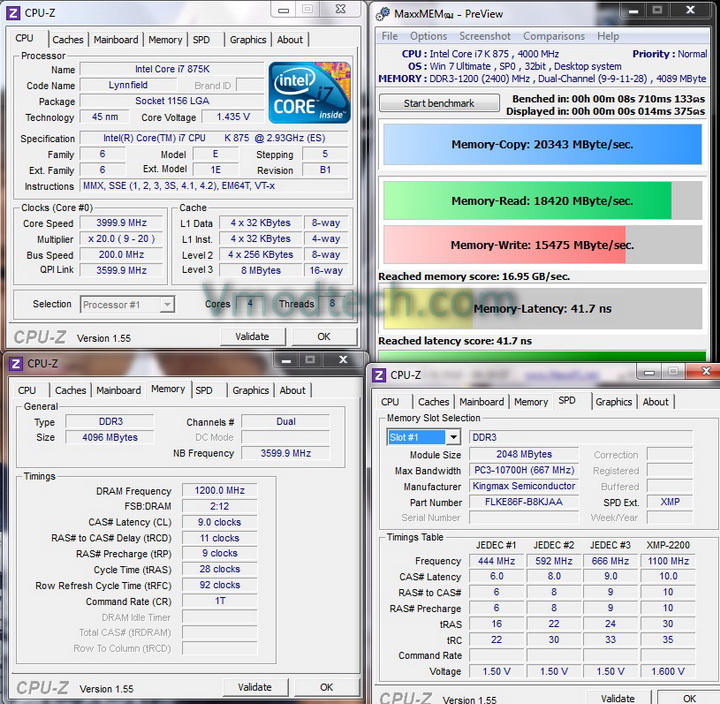Click the Bus Speed 200.0 MHz value
Viewport: 720px width, 704px height.
(121, 254)
